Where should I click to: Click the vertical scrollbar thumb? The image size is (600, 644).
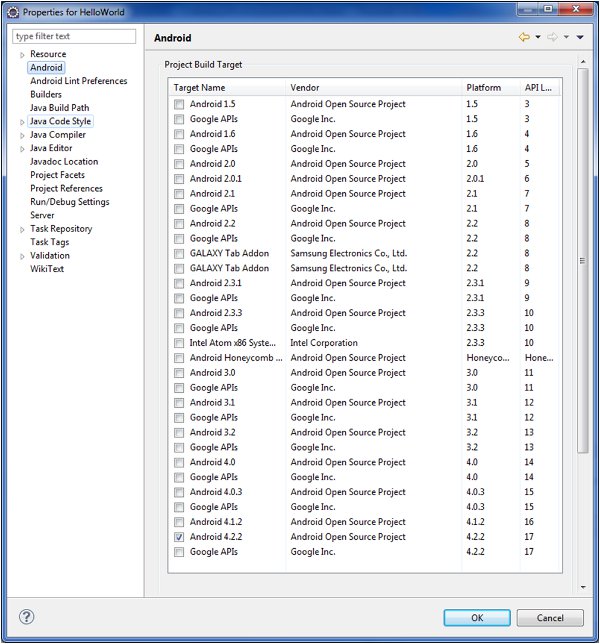click(582, 260)
